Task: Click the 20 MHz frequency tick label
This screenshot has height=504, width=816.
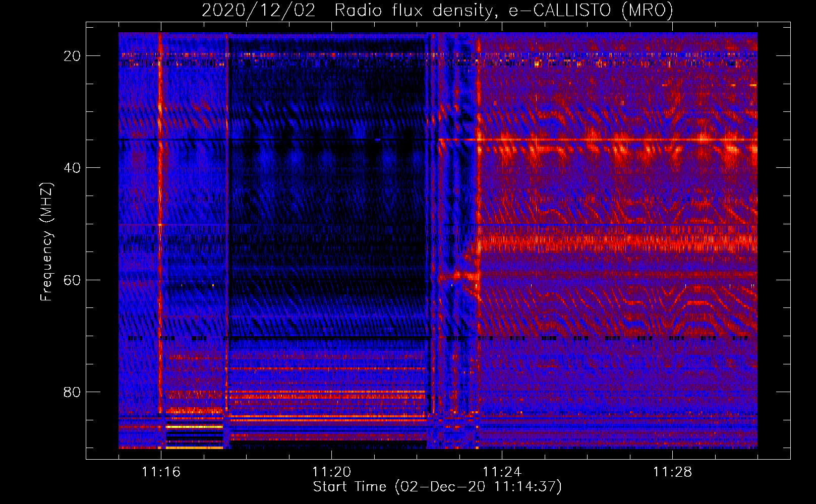Action: 72,56
